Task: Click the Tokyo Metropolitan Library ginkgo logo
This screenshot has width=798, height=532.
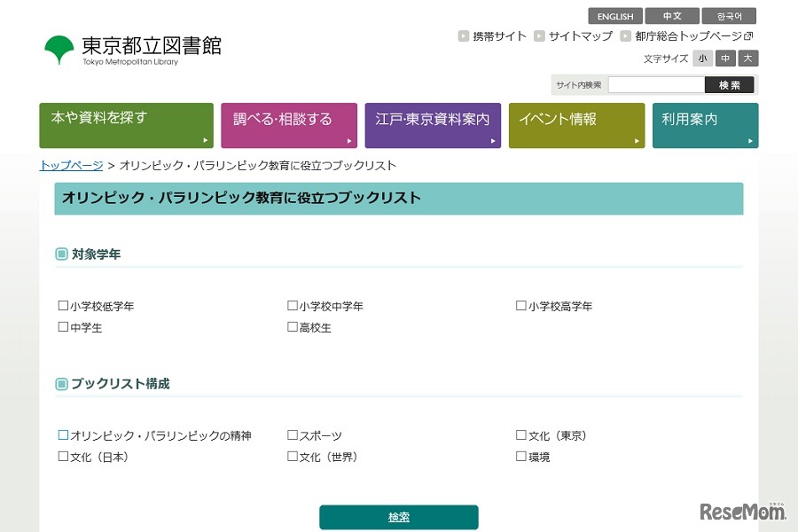Action: [59, 49]
